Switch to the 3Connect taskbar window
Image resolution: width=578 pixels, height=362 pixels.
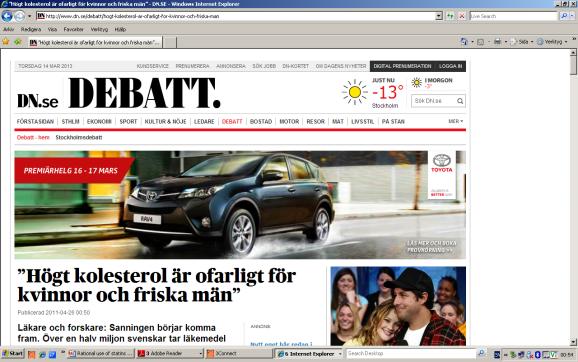coord(239,354)
